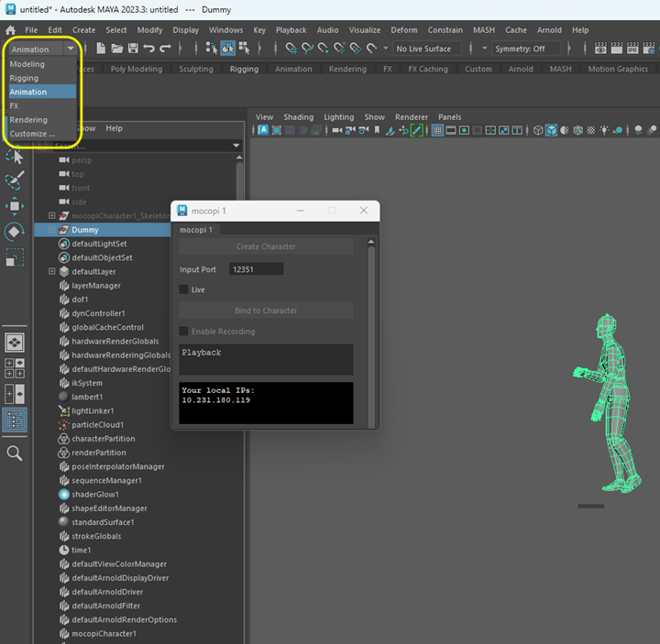The width and height of the screenshot is (660, 644).
Task: Tick the Enable Recording checkbox
Action: pyautogui.click(x=184, y=332)
